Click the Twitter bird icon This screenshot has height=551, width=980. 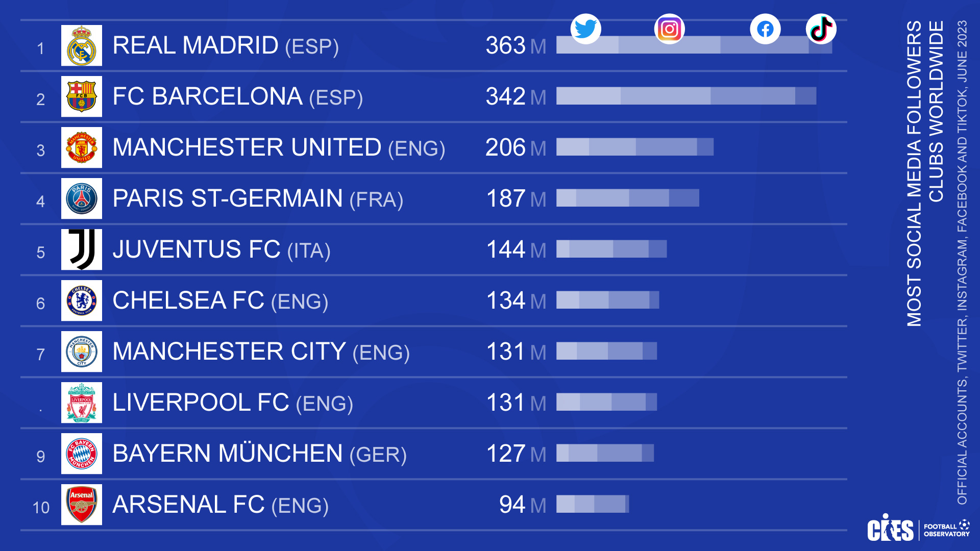pos(585,29)
